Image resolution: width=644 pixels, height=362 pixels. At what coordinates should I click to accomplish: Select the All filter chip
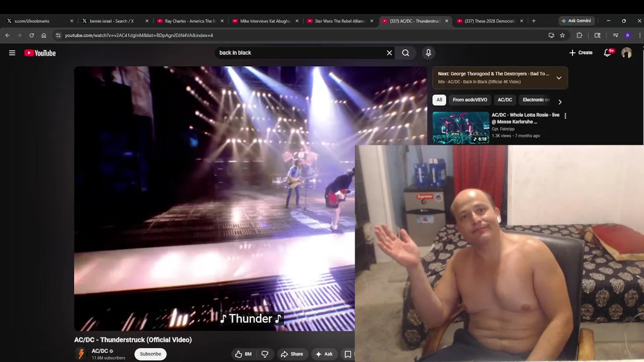click(x=439, y=100)
